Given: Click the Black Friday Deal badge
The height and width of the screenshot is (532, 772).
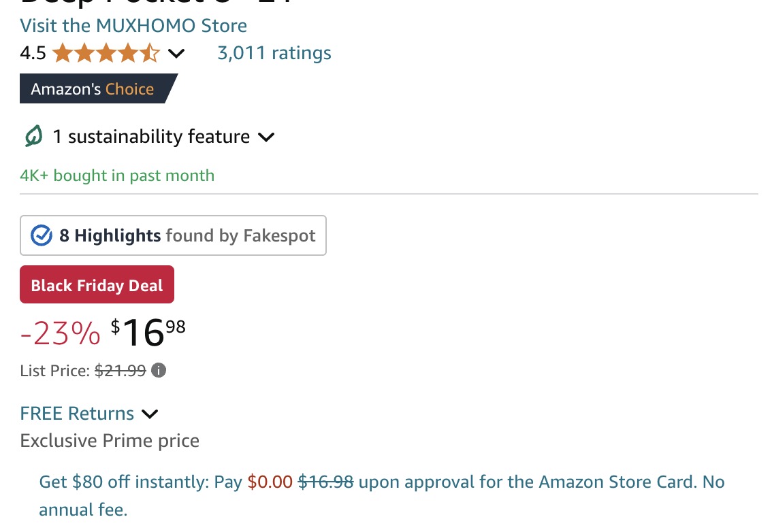Looking at the screenshot, I should (x=97, y=284).
